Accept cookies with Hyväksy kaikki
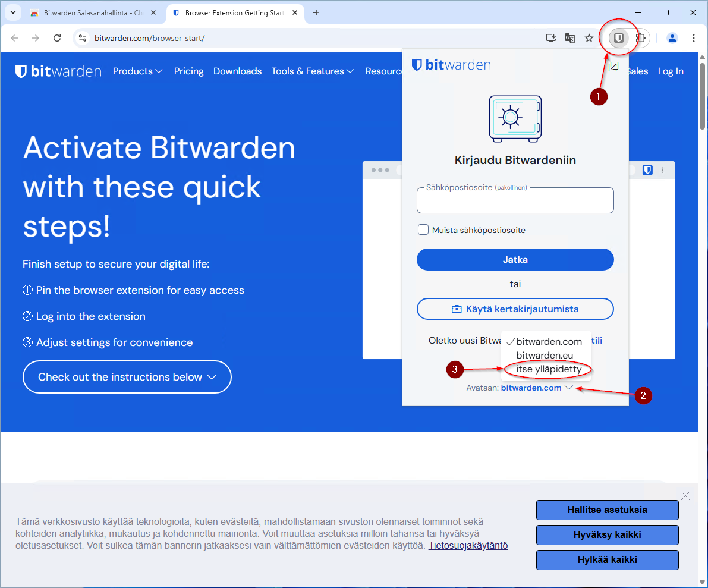Viewport: 708px width, 588px height. tap(608, 534)
